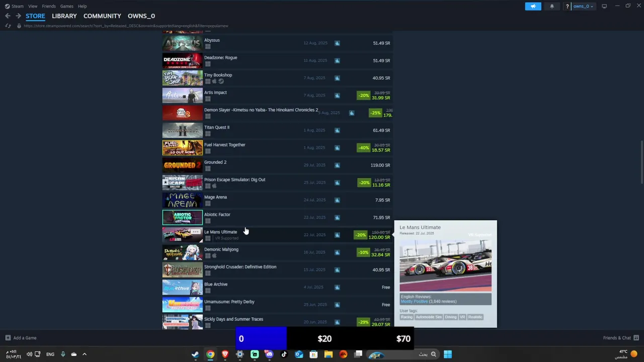This screenshot has height=362, width=644.
Task: Open File Explorer from the taskbar
Action: (x=329, y=354)
